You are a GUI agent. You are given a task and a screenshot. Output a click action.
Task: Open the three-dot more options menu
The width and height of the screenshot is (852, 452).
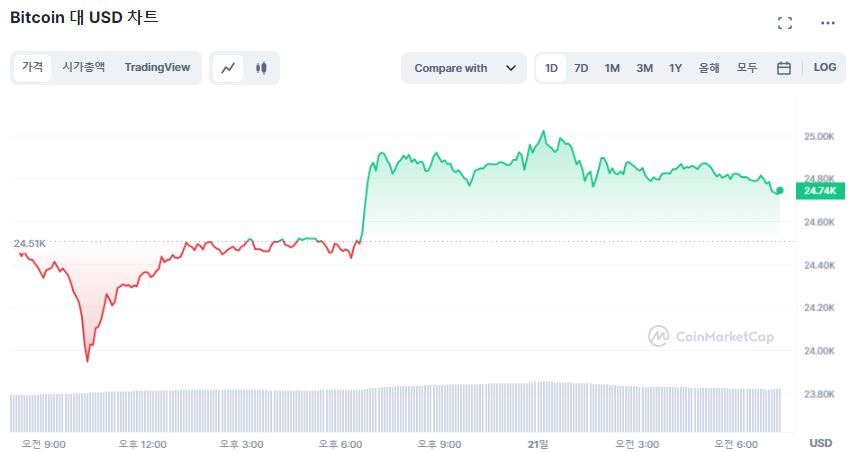827,23
